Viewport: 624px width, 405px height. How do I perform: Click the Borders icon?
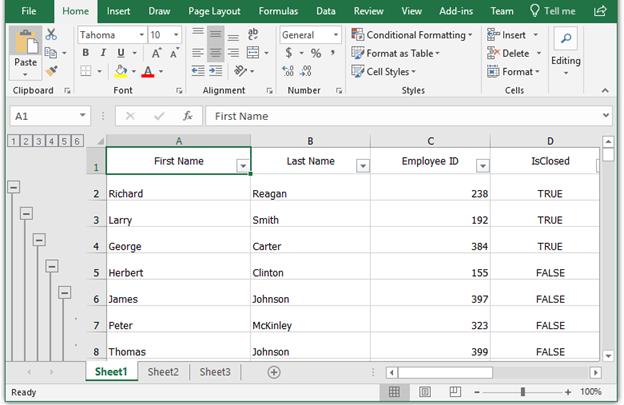[x=86, y=71]
